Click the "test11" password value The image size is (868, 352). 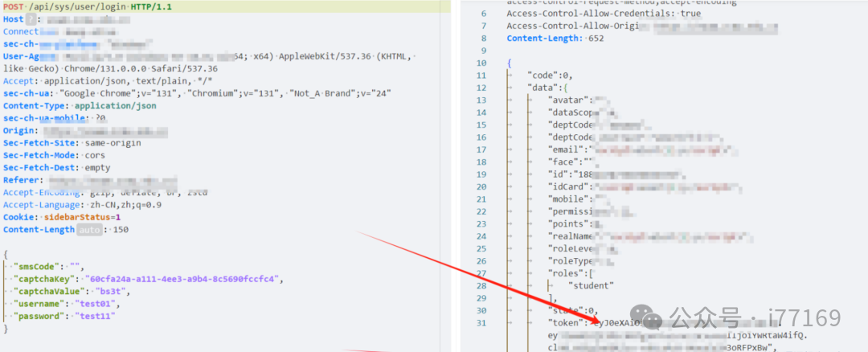pos(96,317)
